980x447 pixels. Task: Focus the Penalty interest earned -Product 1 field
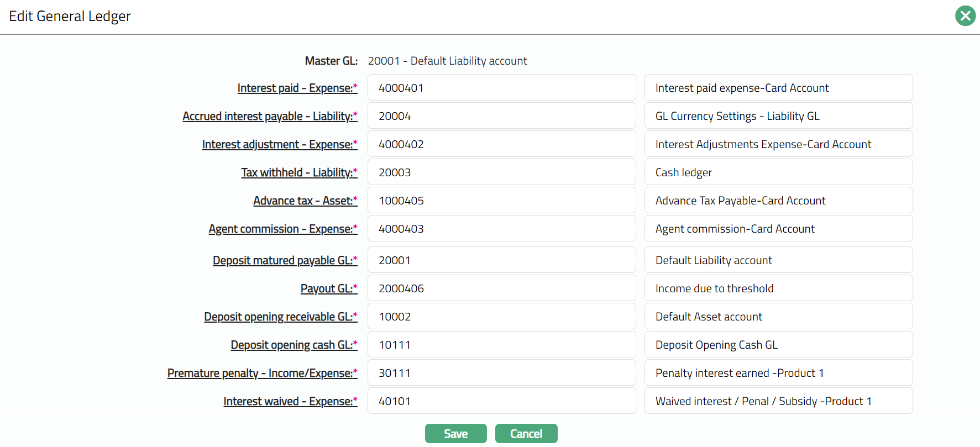point(778,373)
